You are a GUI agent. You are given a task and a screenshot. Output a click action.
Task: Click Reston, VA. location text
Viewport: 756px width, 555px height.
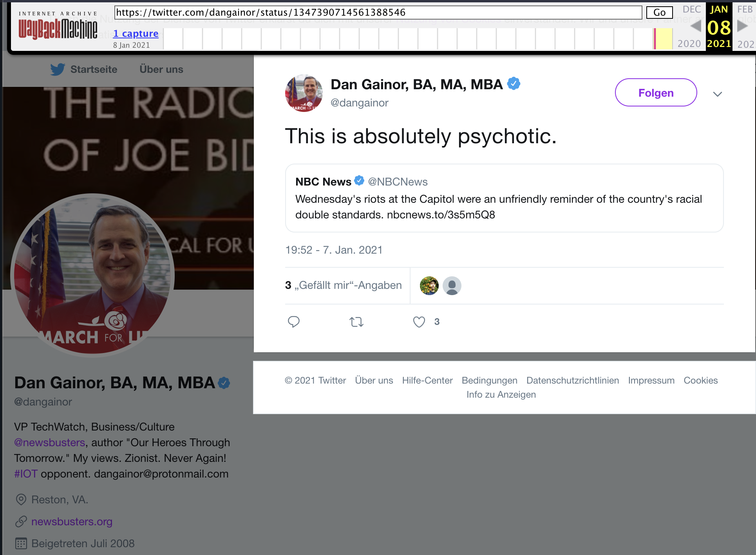[x=60, y=499]
